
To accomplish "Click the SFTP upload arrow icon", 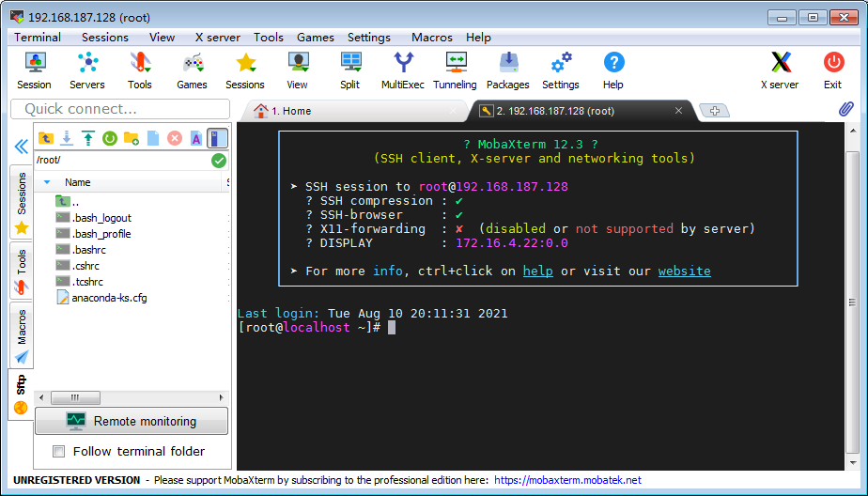I will [87, 138].
